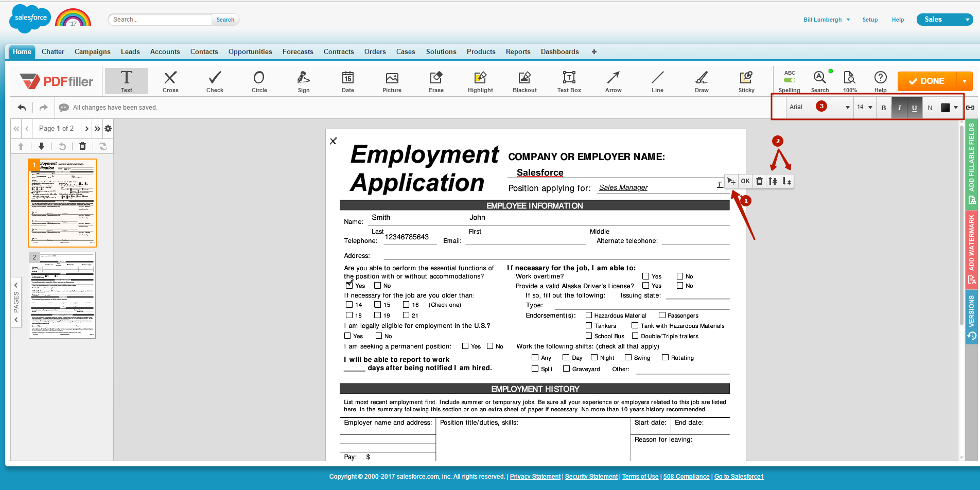Open the Setup link
Screen dimensions: 980x490
pyautogui.click(x=870, y=20)
